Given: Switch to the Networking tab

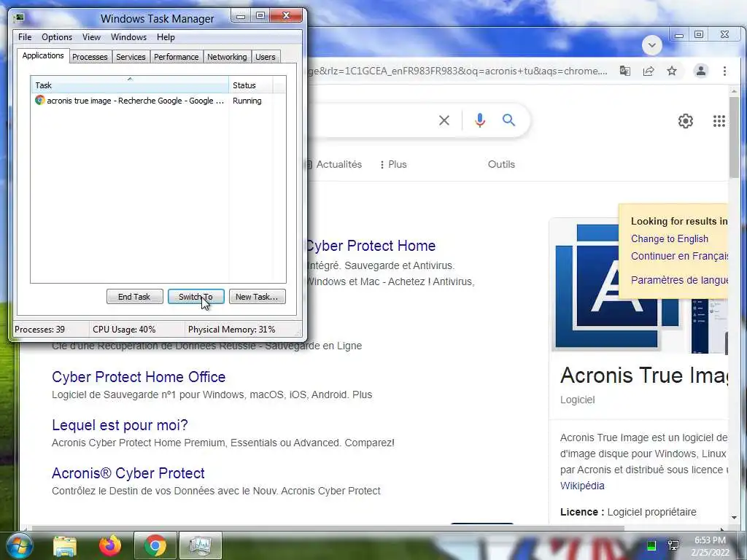Looking at the screenshot, I should pyautogui.click(x=227, y=57).
